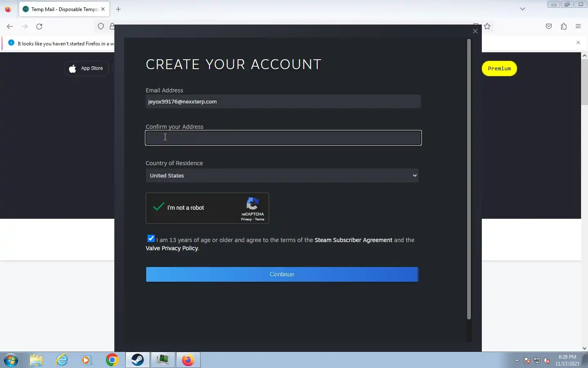Open the Pocket save icon
588x368 pixels.
point(549,27)
